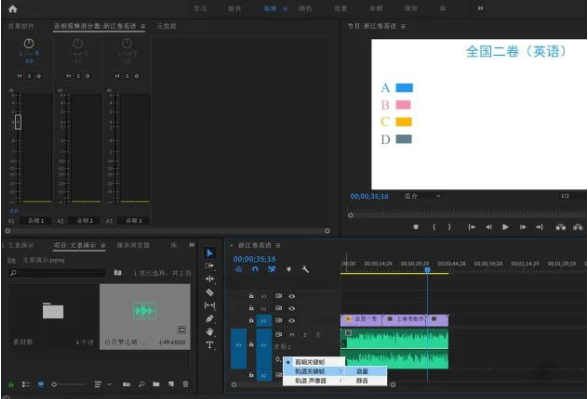Create a new bin in project panel

click(x=156, y=384)
